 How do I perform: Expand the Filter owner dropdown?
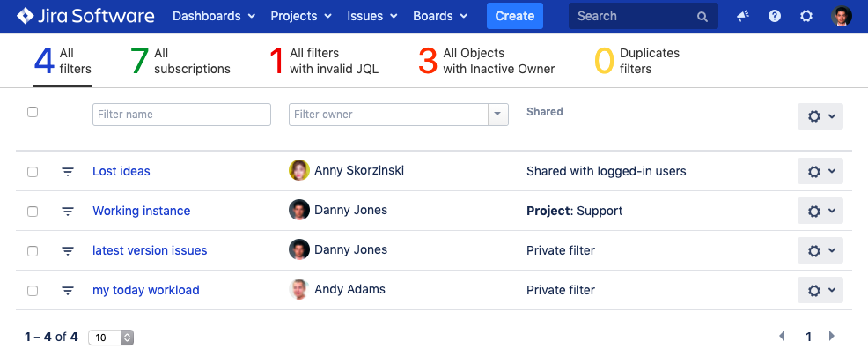click(498, 115)
